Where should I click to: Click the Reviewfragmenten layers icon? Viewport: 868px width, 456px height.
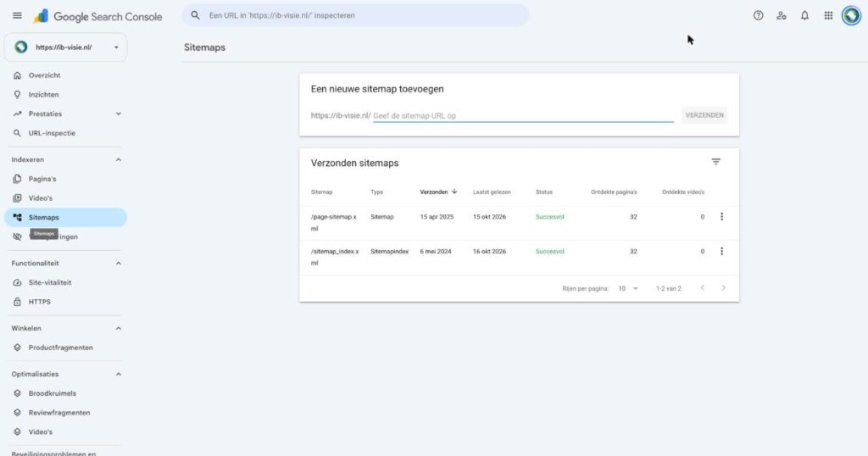click(x=17, y=413)
